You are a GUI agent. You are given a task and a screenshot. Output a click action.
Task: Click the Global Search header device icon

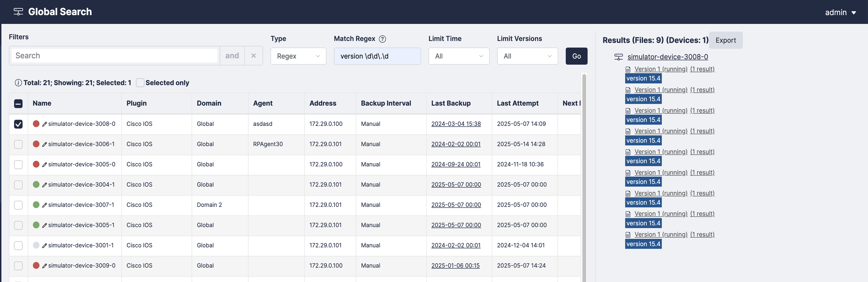tap(18, 12)
